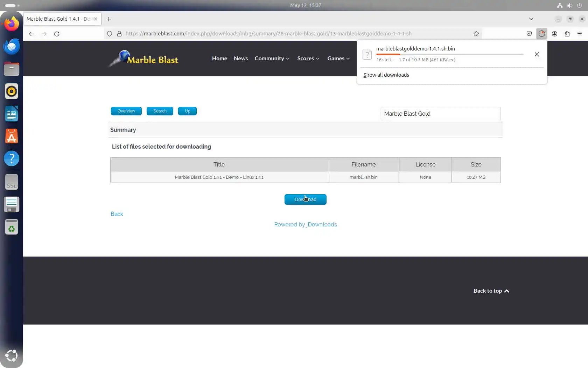Show applications with the Ubuntu logo
The width and height of the screenshot is (588, 368).
pos(12,355)
